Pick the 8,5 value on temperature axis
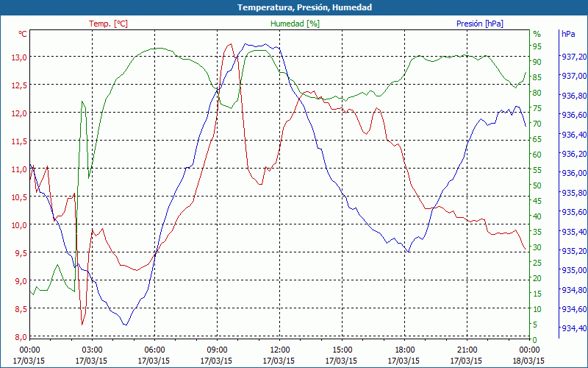588x368 pixels. pos(21,308)
